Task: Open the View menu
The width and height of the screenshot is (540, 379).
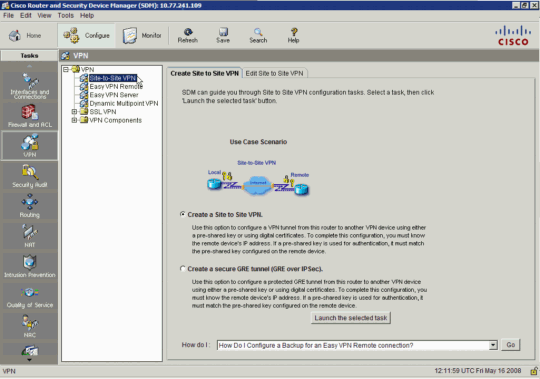Action: pos(44,15)
